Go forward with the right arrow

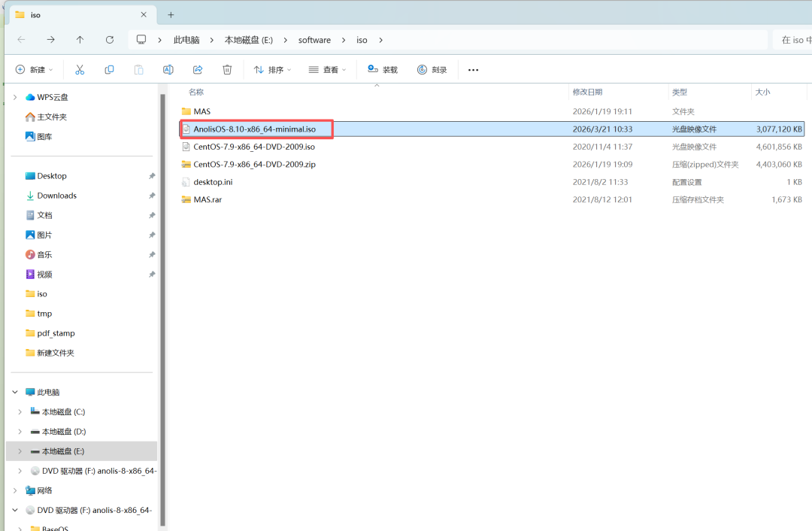click(51, 39)
